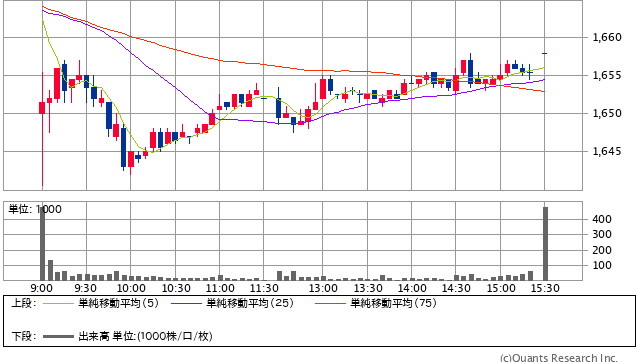Click the (c)Quants Research Inc. credit text

click(559, 358)
